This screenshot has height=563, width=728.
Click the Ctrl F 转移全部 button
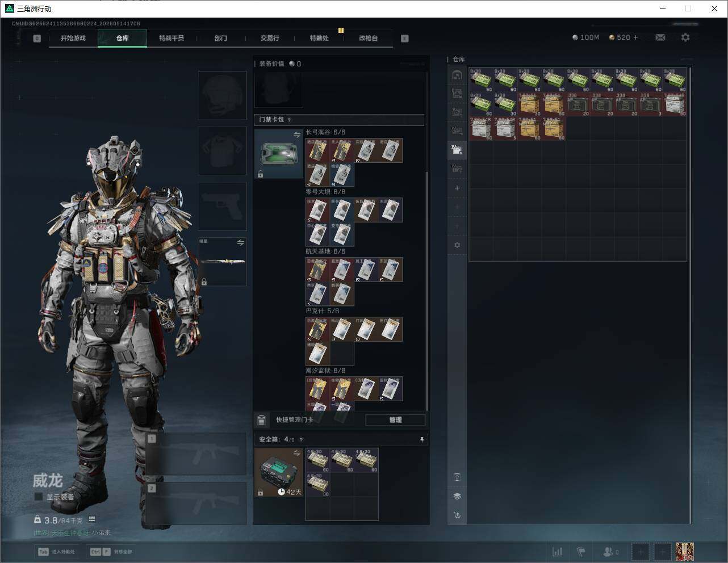[111, 552]
